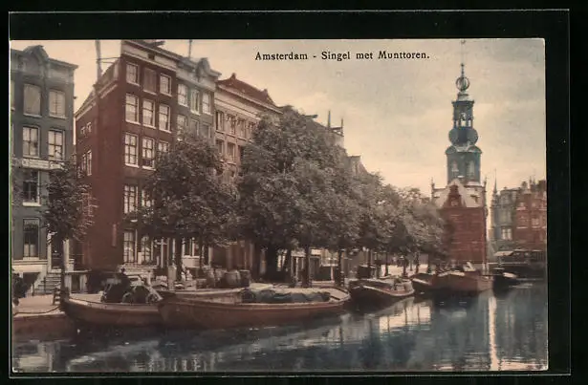The height and width of the screenshot is (385, 588).
Task: Click the red building right of tower
Action: point(520,222)
